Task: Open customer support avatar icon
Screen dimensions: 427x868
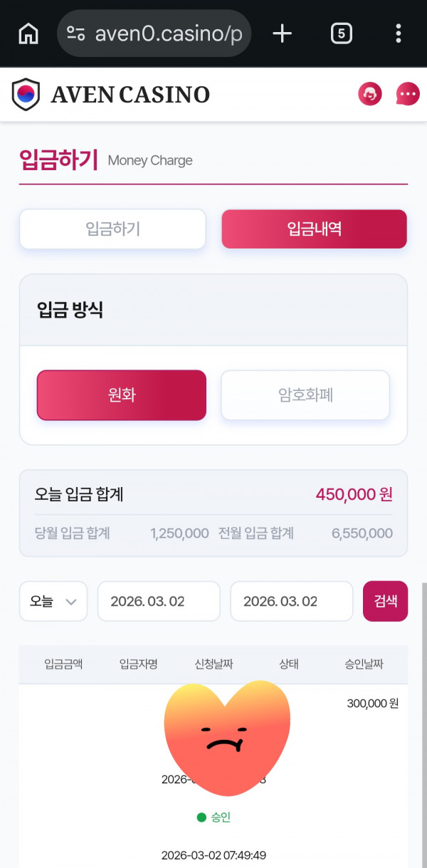Action: click(369, 93)
